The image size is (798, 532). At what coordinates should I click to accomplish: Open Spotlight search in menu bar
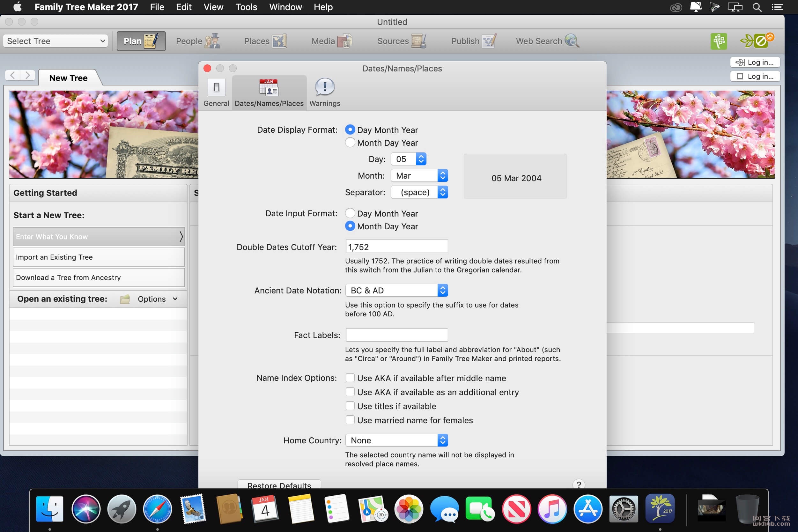[757, 7]
